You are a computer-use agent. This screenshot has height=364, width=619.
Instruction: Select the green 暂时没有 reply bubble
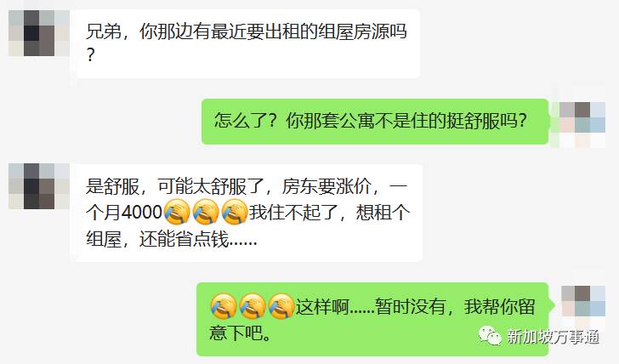(x=372, y=320)
